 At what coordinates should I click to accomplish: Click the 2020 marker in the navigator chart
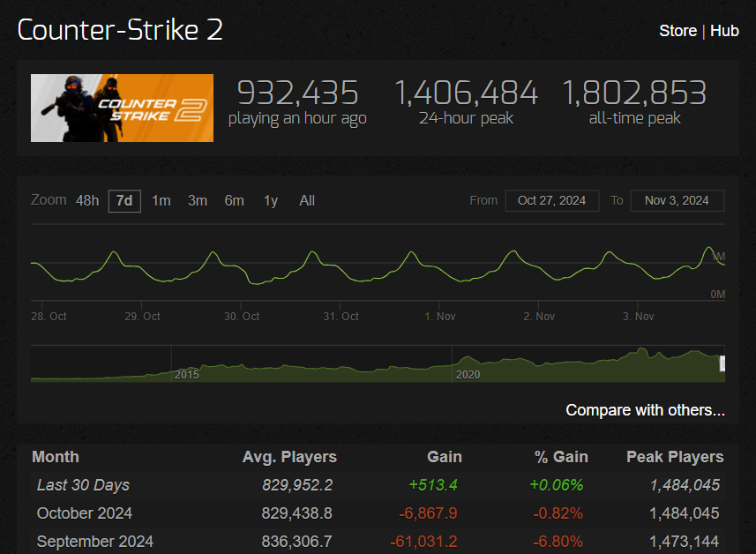click(x=468, y=375)
